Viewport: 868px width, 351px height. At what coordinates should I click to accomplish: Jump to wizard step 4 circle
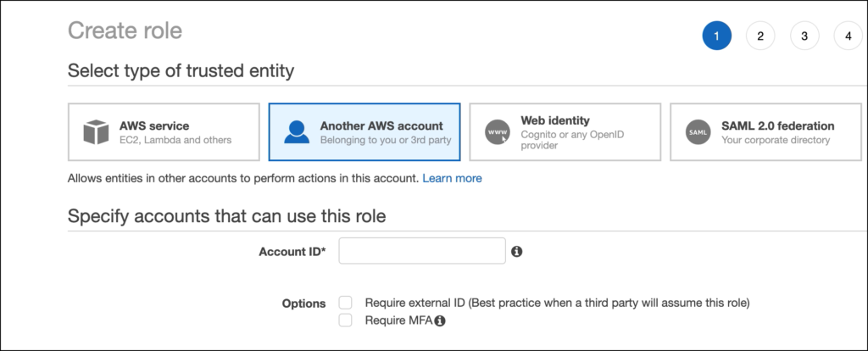848,36
